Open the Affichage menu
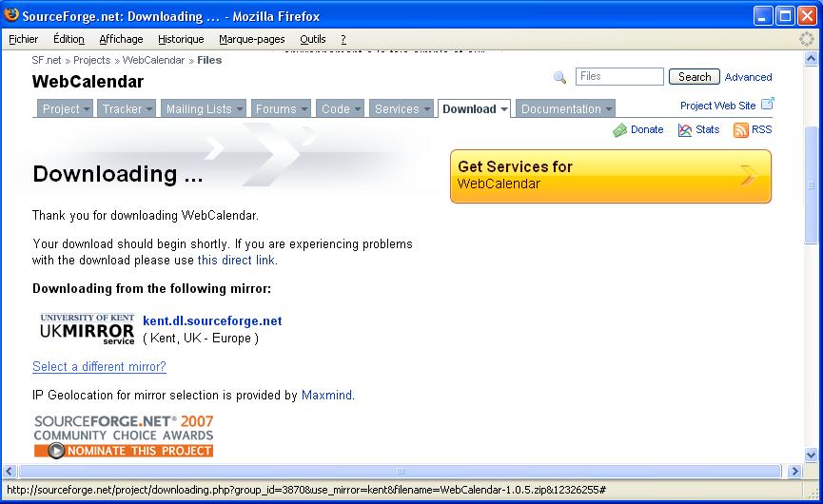 121,39
